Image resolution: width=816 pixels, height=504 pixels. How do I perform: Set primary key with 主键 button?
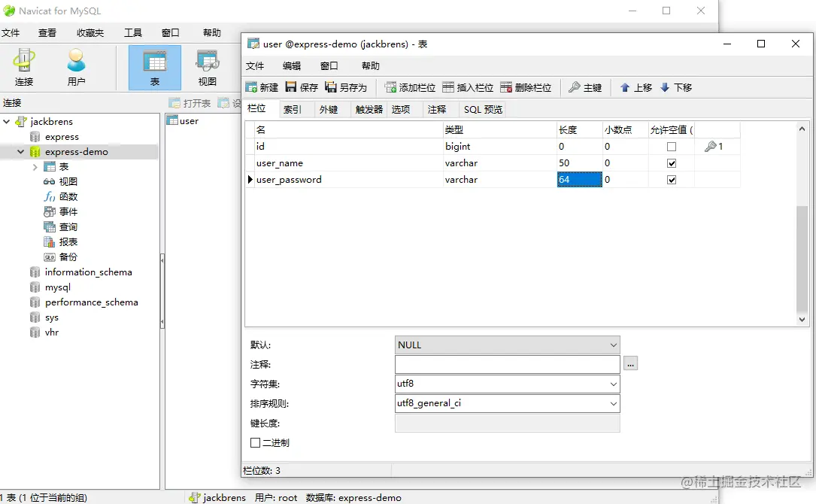click(x=585, y=87)
